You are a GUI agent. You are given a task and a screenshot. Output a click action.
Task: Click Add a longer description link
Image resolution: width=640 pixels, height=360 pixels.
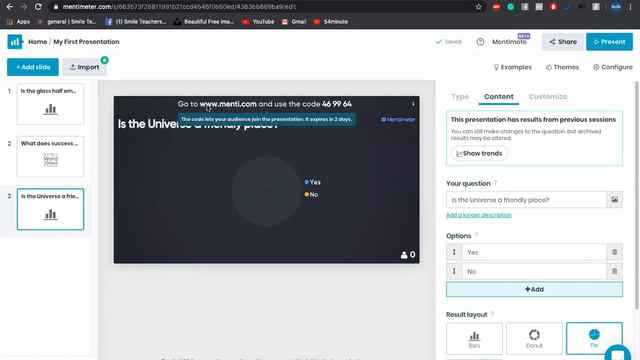pos(479,215)
